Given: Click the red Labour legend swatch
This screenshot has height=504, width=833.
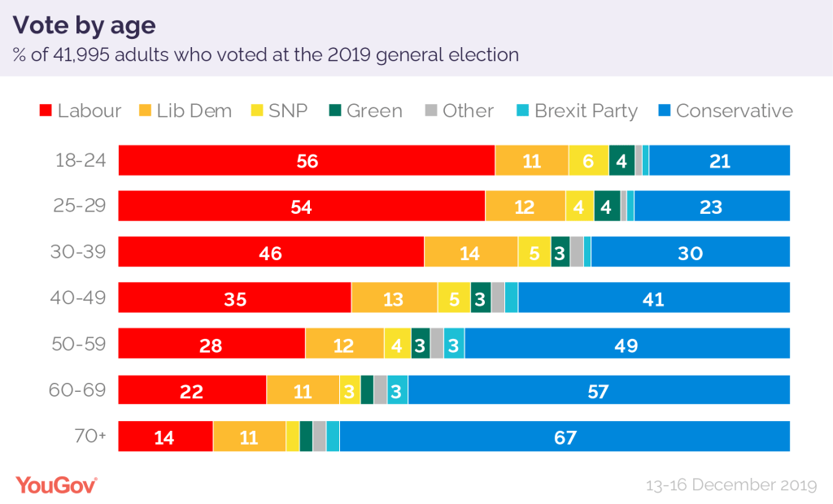Looking at the screenshot, I should [45, 111].
